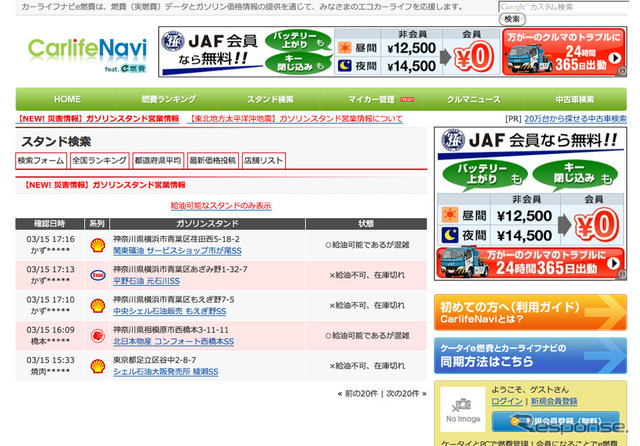
Task: Click the blue member registration button
Action: (x=556, y=421)
